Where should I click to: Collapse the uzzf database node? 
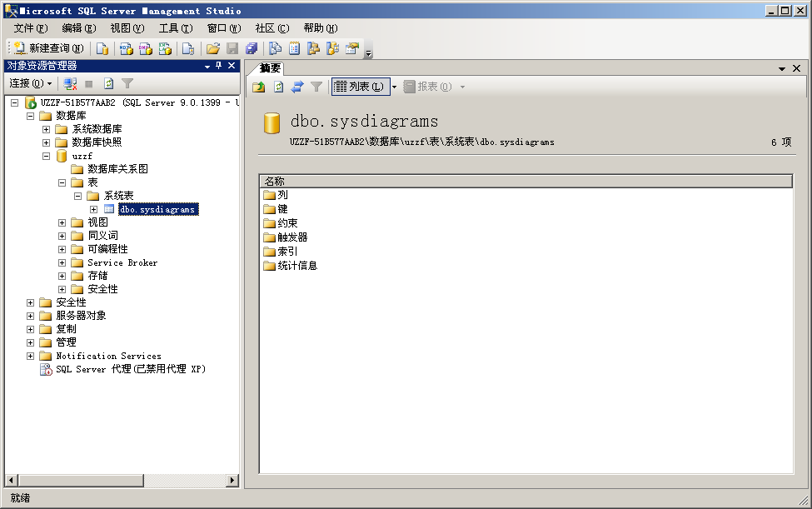click(46, 156)
